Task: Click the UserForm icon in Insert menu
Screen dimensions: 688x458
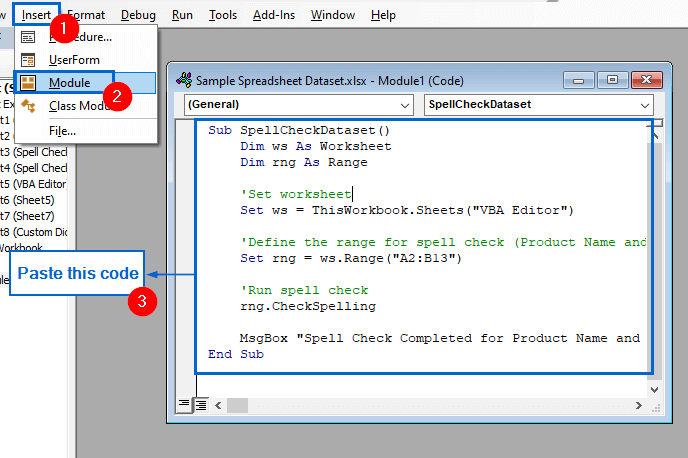Action: click(x=29, y=60)
